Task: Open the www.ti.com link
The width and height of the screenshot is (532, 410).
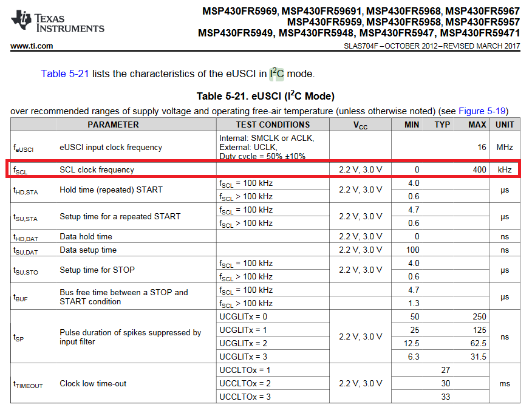Action: pos(32,46)
